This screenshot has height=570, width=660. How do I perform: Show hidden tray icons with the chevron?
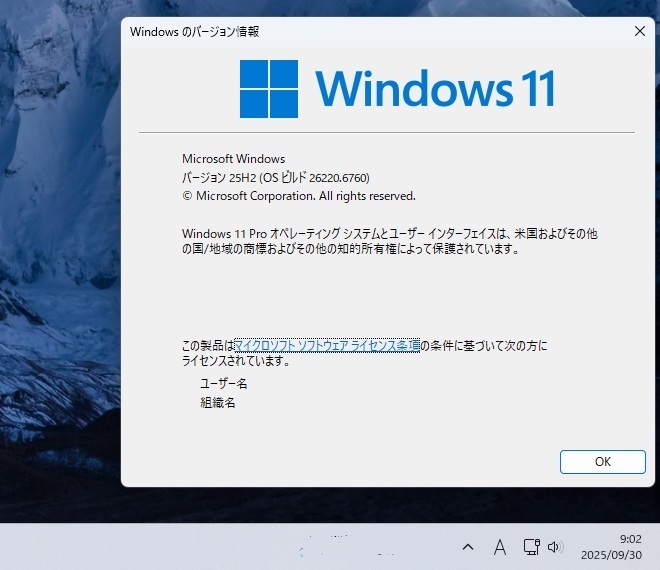coord(468,547)
